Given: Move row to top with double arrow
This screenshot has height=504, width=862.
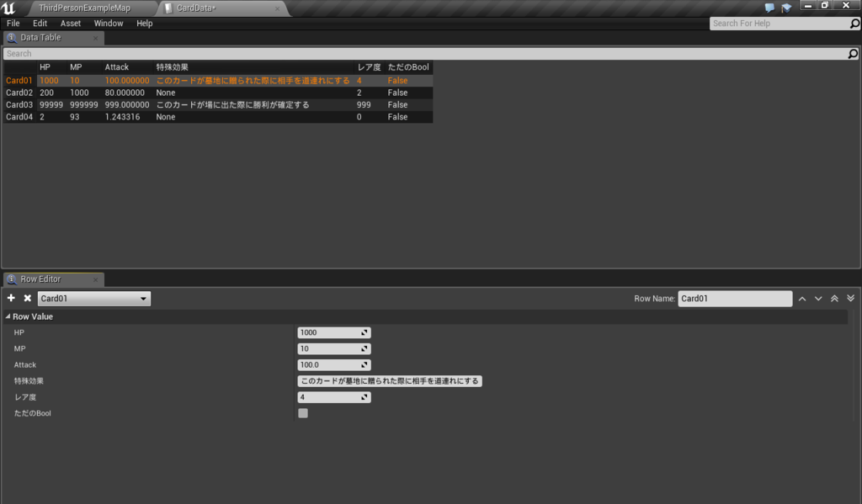Looking at the screenshot, I should 834,299.
